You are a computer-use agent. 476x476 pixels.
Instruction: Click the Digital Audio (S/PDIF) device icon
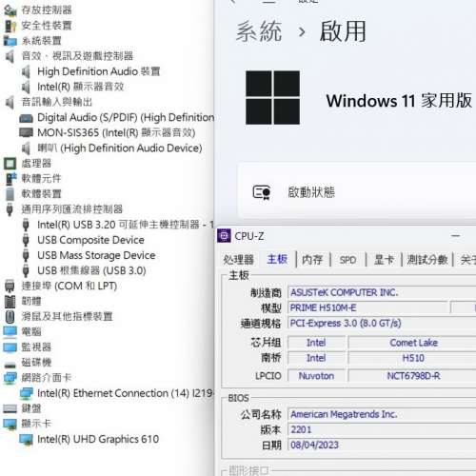tap(26, 118)
